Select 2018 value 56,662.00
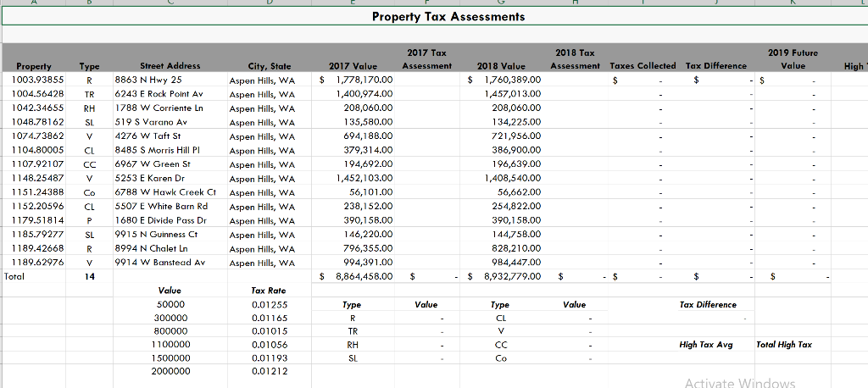The image size is (868, 388). coord(520,192)
